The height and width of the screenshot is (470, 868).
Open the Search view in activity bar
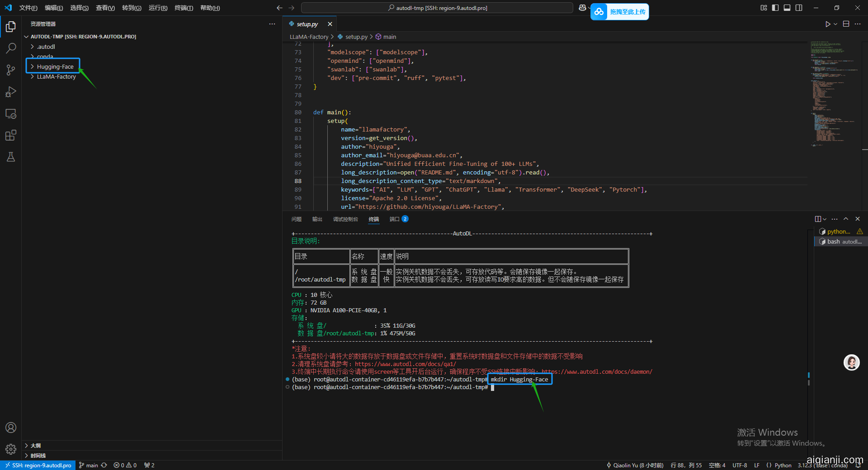(x=11, y=48)
